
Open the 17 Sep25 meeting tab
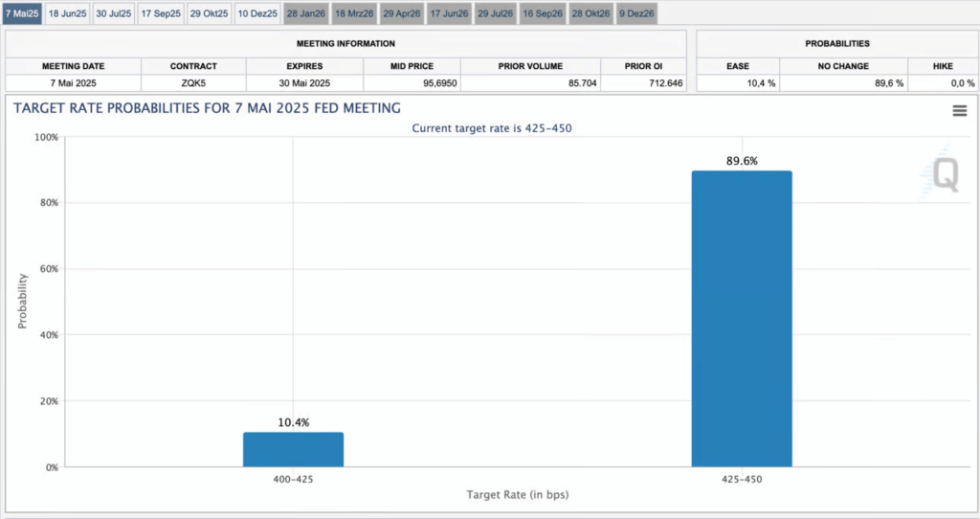click(161, 13)
